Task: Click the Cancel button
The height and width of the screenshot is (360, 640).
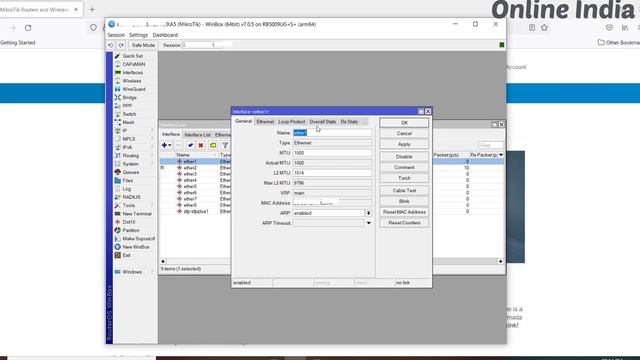Action: [404, 133]
